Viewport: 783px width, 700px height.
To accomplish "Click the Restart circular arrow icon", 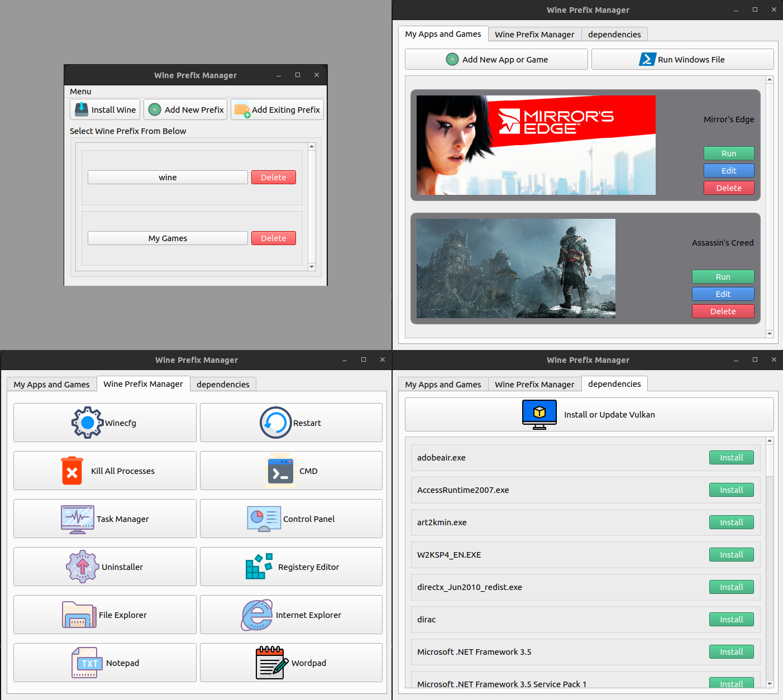I will tap(276, 423).
